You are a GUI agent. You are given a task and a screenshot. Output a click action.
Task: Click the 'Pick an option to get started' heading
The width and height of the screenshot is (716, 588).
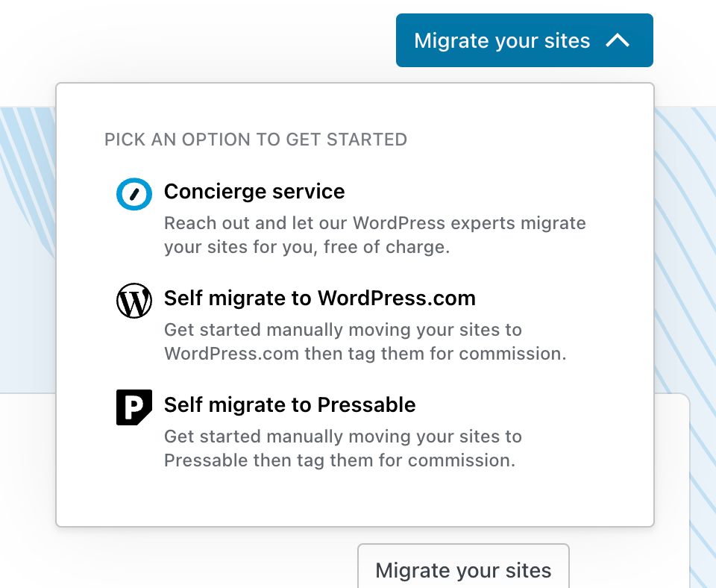256,140
